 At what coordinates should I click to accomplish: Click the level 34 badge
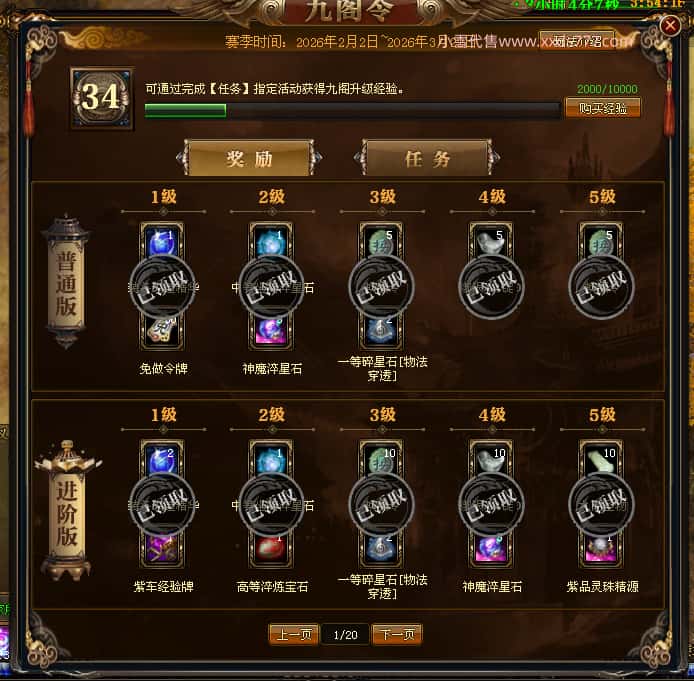coord(102,98)
